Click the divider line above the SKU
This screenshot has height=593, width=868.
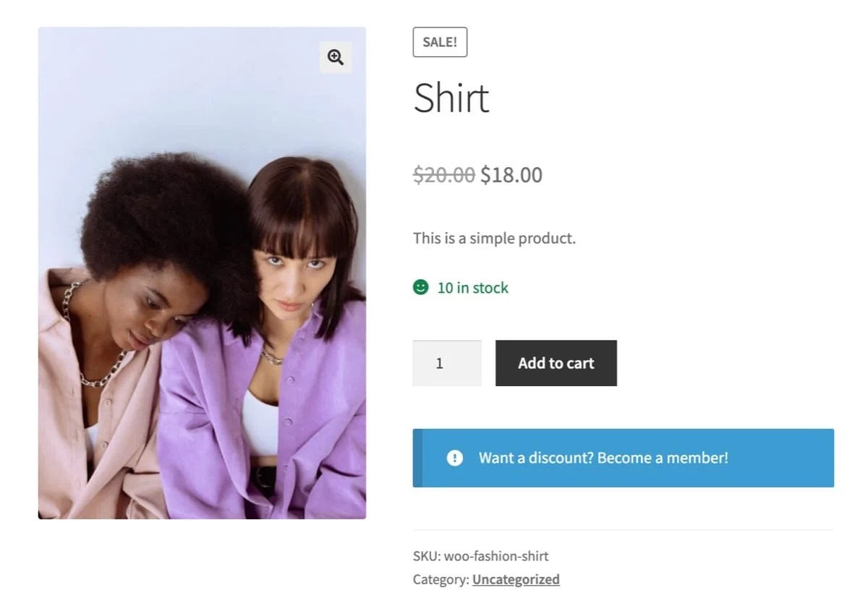(x=623, y=530)
